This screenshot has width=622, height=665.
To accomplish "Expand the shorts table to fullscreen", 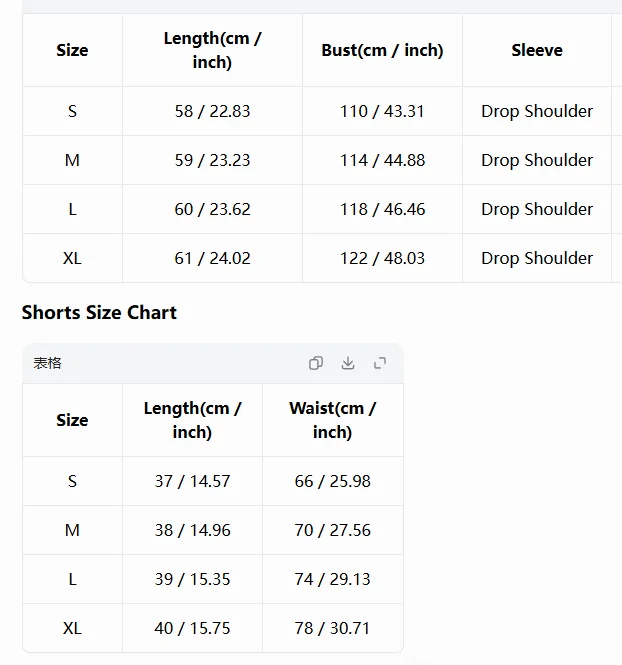I will 380,363.
